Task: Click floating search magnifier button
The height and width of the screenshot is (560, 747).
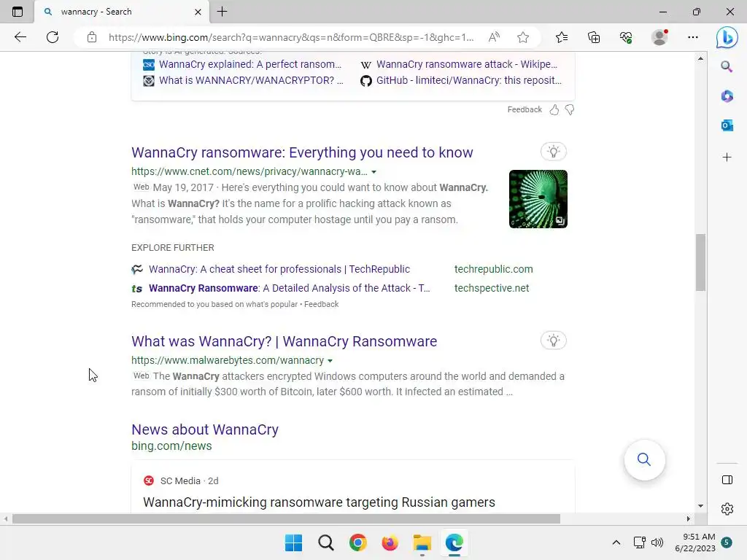Action: [644, 459]
